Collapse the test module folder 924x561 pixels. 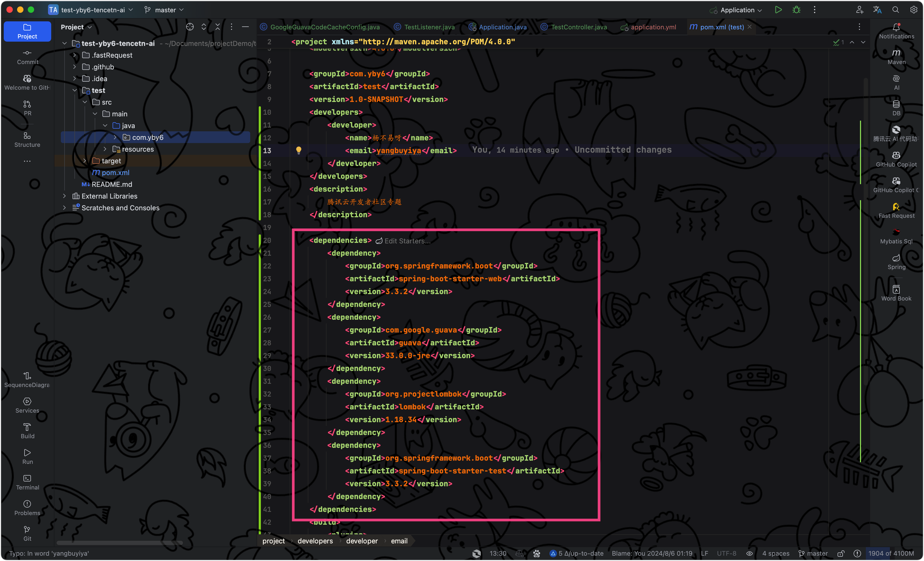click(x=75, y=90)
